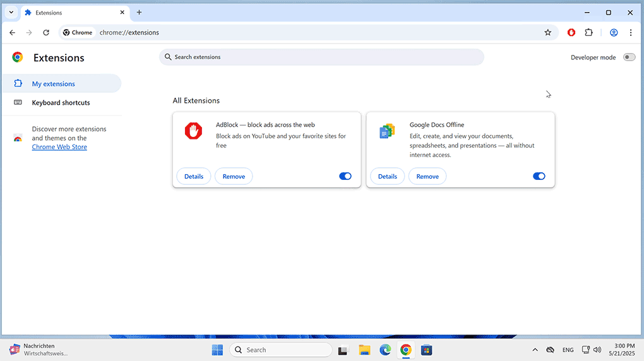The height and width of the screenshot is (361, 644).
Task: Open Microsoft Store from taskbar
Action: (x=426, y=350)
